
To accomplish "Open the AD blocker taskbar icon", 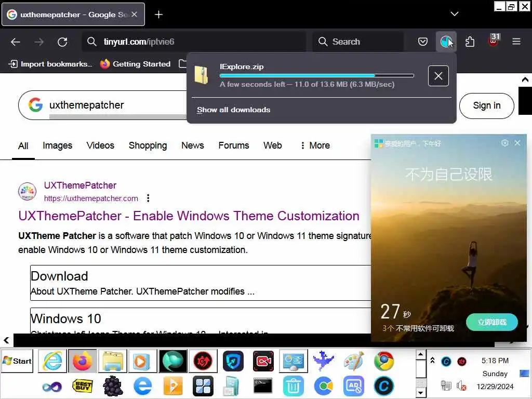I will click(353, 386).
